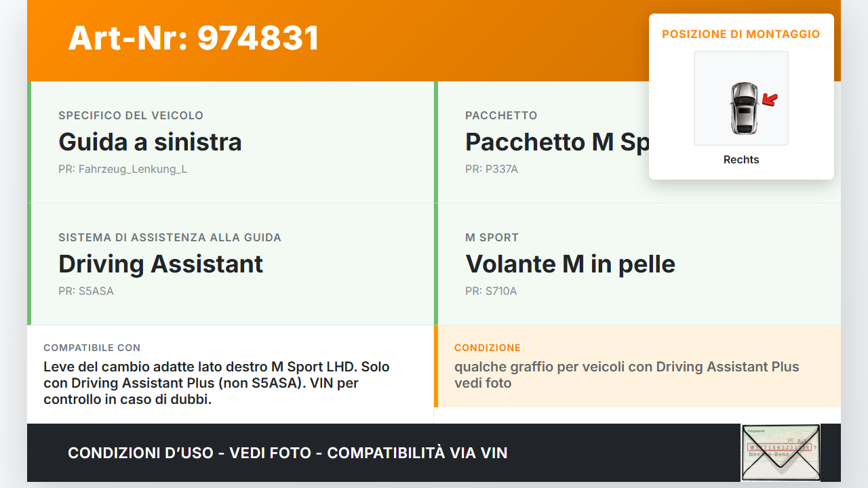The height and width of the screenshot is (488, 868).
Task: Click the Art-Nr: 974831 heading
Action: click(193, 38)
